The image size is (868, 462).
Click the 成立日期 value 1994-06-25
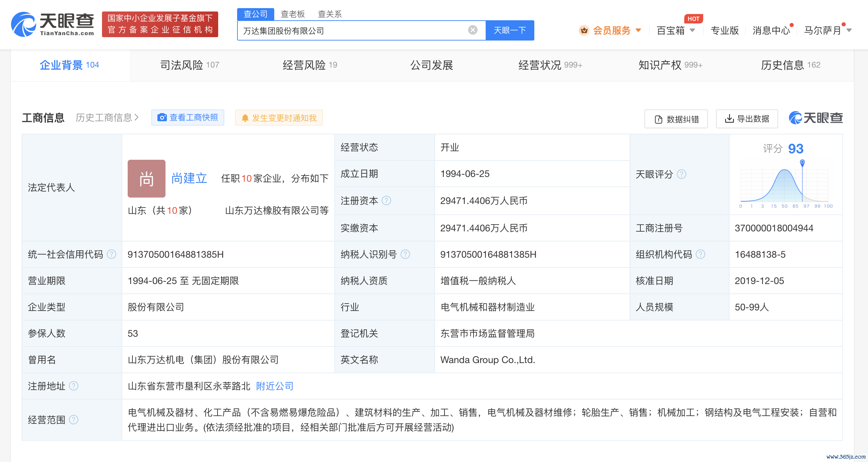coord(465,174)
